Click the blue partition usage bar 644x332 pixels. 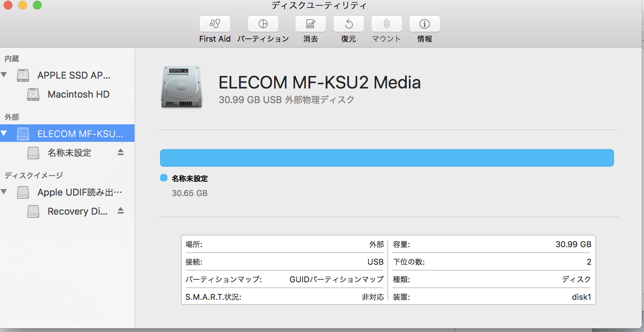pos(387,158)
